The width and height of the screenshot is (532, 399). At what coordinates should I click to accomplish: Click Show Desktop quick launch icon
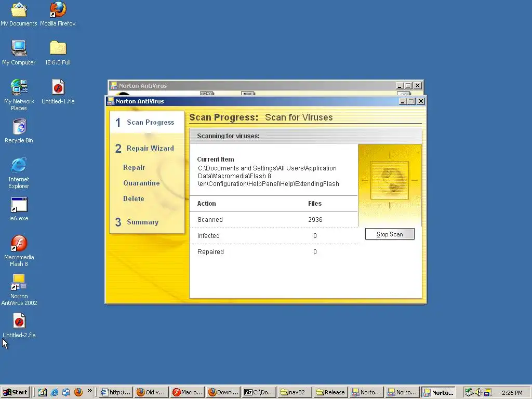(x=42, y=393)
